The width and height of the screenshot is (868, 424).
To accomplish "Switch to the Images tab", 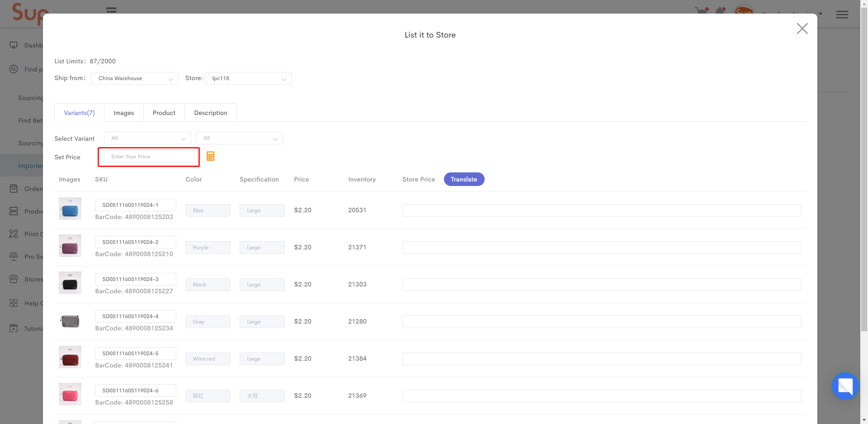I will pyautogui.click(x=123, y=112).
